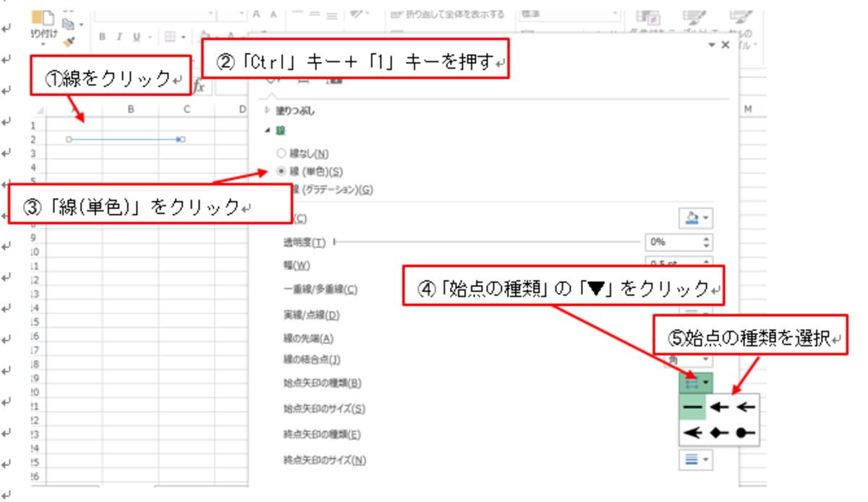The width and height of the screenshot is (868, 502).
Task: Click the Increase Font Size icon
Action: click(x=256, y=14)
